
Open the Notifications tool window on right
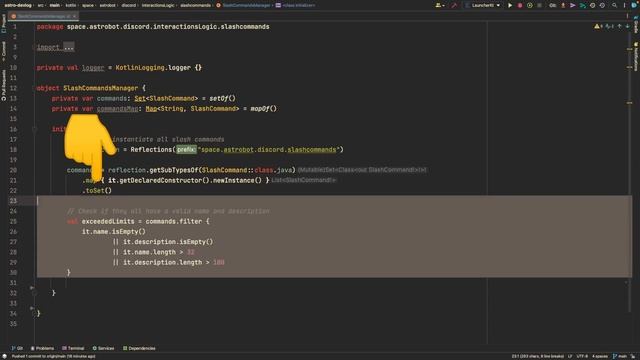point(636,56)
